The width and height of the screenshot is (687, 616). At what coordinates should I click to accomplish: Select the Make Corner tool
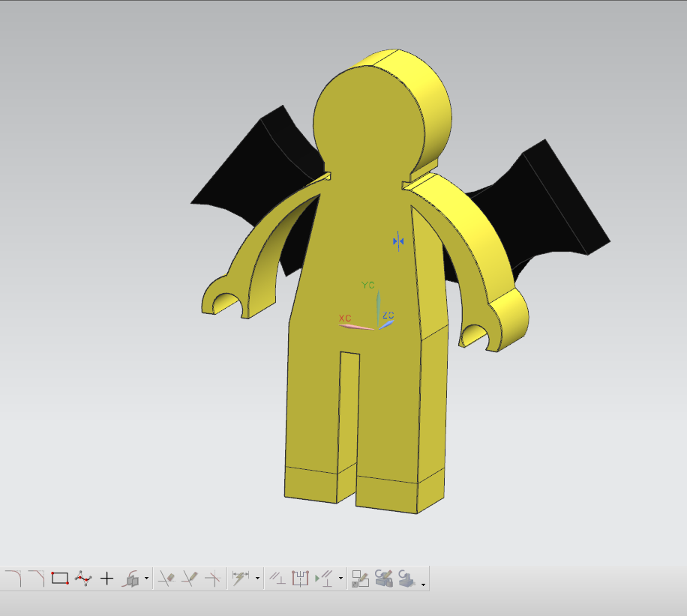213,579
